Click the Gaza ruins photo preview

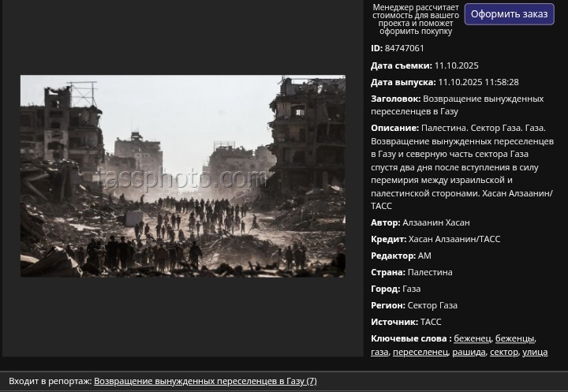[x=182, y=176]
